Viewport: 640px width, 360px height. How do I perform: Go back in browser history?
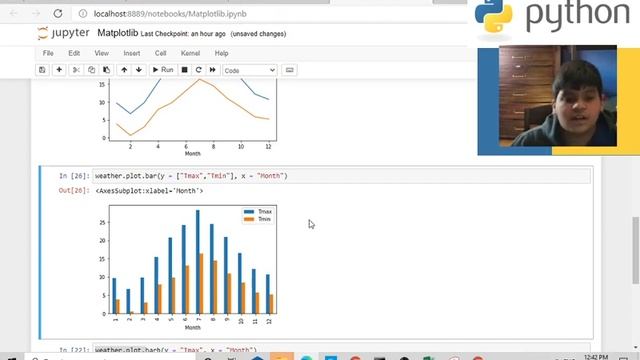(x=13, y=13)
